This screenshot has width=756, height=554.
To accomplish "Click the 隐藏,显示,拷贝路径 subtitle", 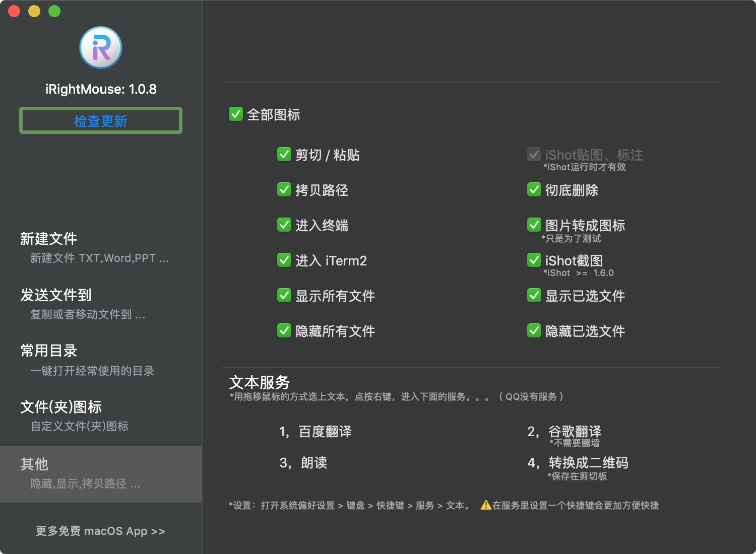I will click(85, 484).
